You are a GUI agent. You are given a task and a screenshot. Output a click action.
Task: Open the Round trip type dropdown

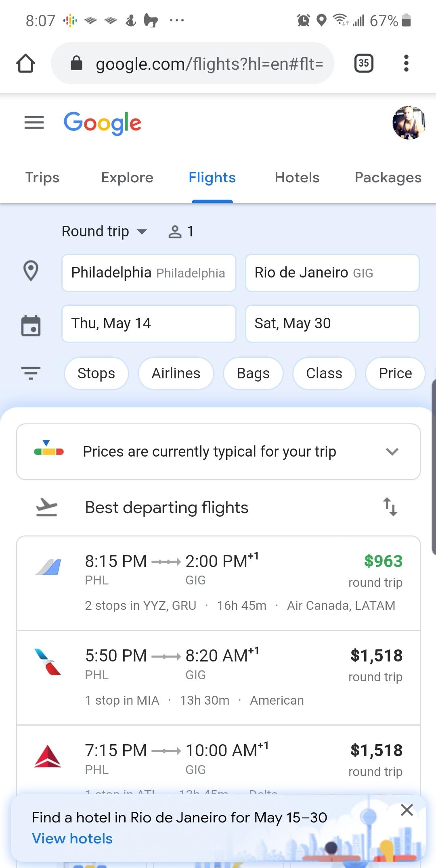click(x=104, y=232)
